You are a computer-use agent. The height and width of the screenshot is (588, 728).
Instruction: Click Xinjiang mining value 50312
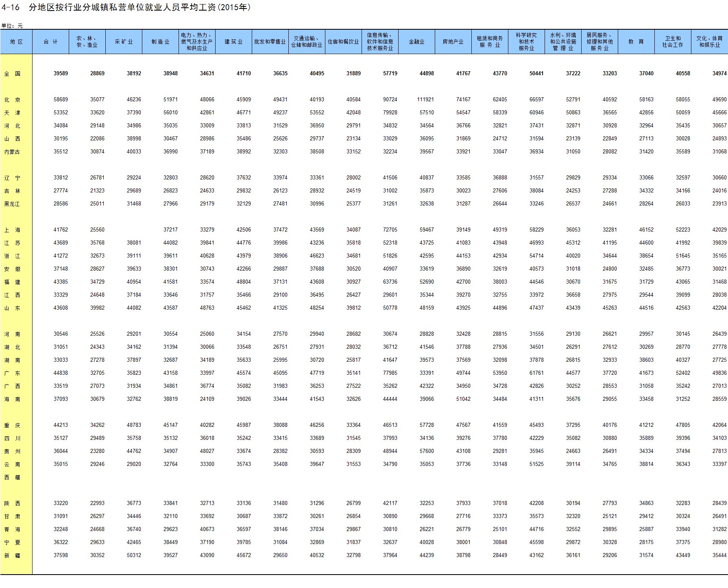(134, 555)
